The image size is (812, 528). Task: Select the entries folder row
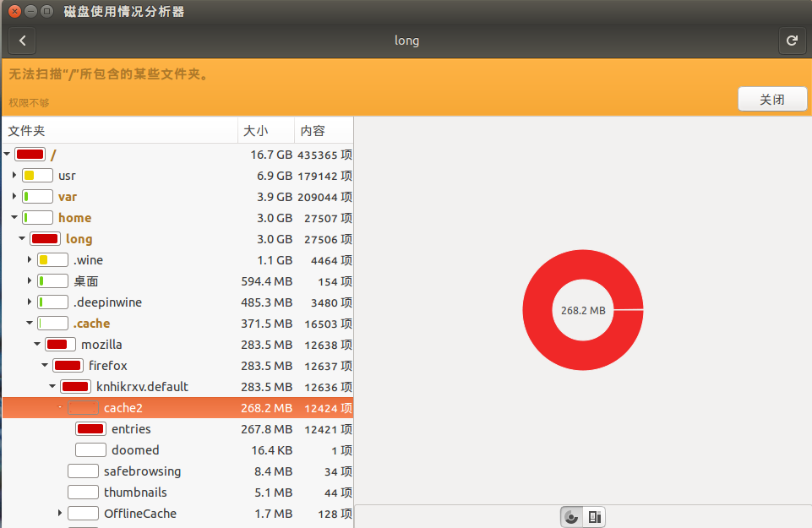pyautogui.click(x=131, y=429)
